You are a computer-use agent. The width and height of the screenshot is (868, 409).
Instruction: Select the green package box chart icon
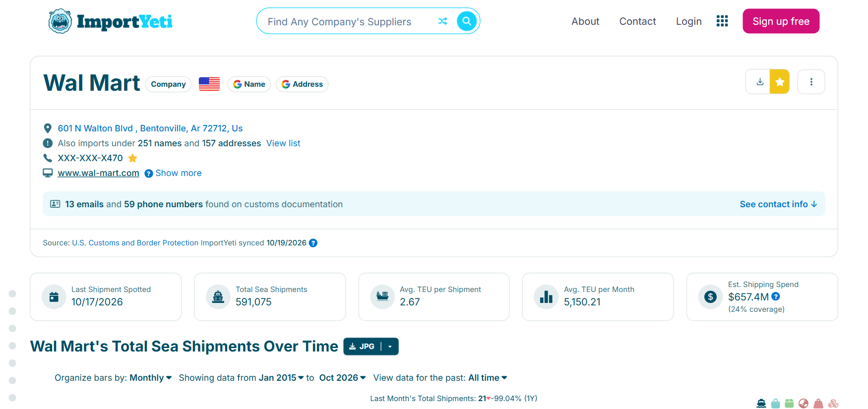(x=789, y=404)
